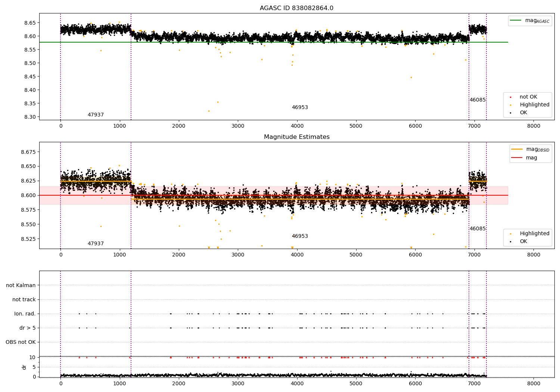Click x-axis tick 1000 under the top plot
Viewport: 560px width, 392px height.
click(119, 126)
